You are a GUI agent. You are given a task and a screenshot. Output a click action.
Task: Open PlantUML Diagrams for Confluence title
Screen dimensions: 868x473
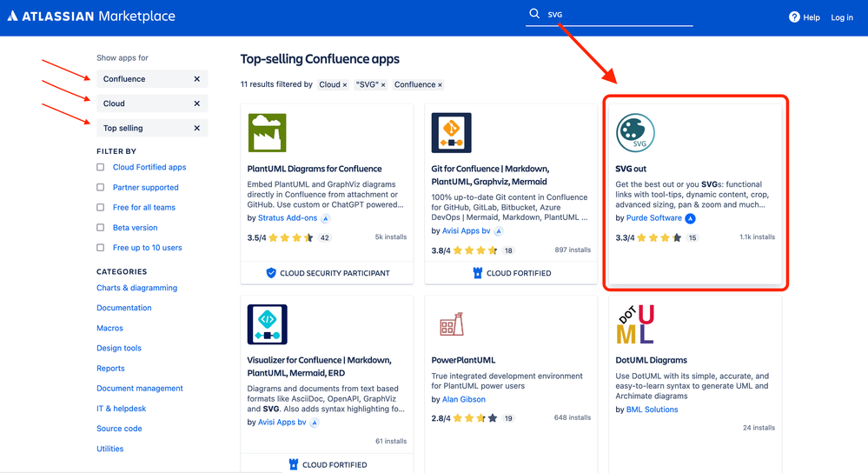coord(315,169)
